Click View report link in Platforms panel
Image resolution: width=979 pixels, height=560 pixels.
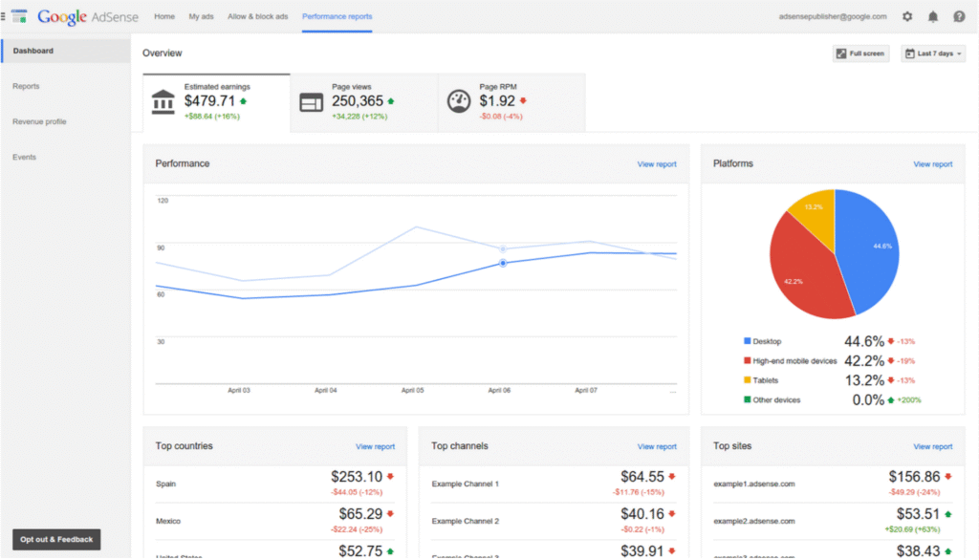tap(932, 164)
